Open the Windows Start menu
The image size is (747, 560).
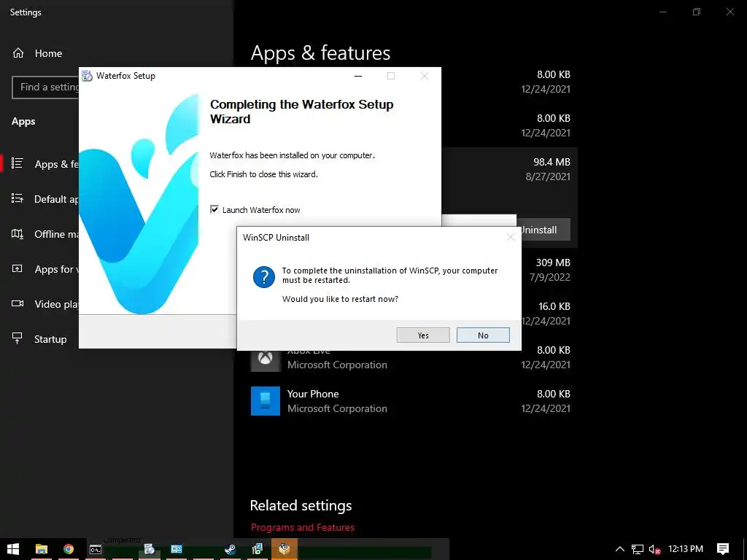13,549
